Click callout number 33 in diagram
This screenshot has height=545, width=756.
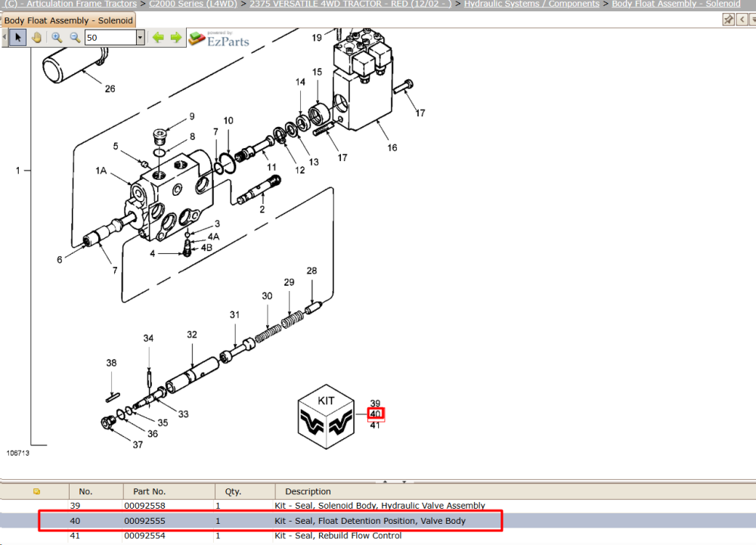point(183,414)
